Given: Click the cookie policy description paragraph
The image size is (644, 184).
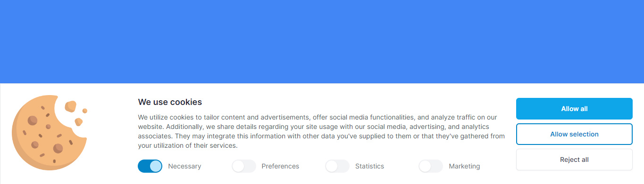Looking at the screenshot, I should (321, 131).
